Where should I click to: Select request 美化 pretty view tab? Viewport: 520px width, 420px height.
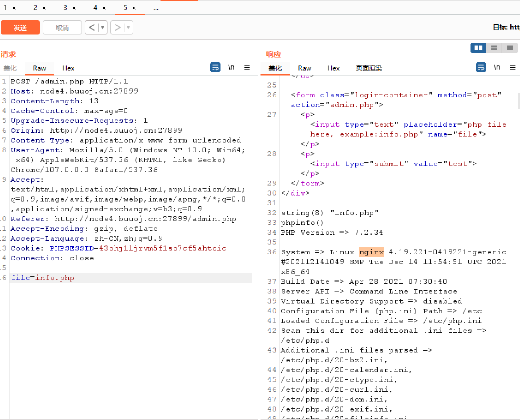(x=10, y=68)
